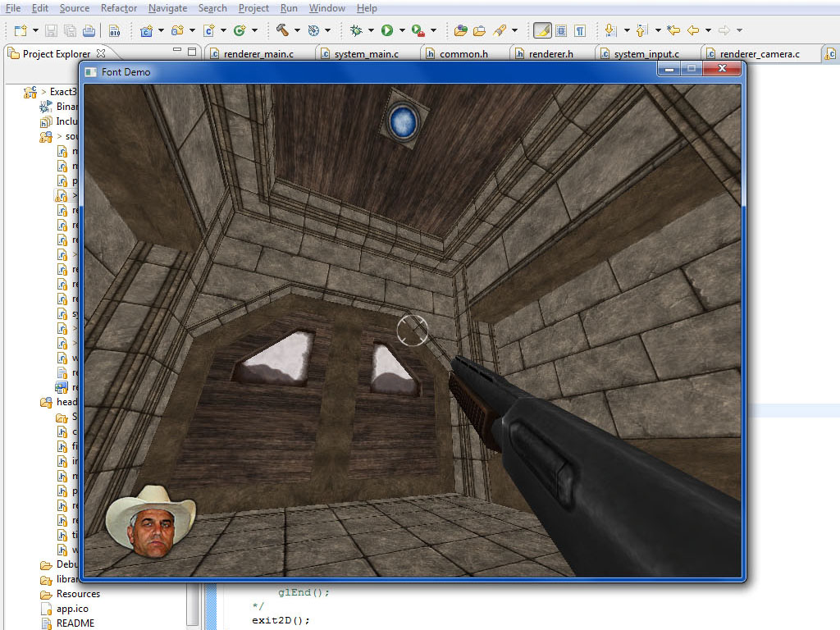Click the New C Source File icon
840x630 pixels.
pos(209,30)
